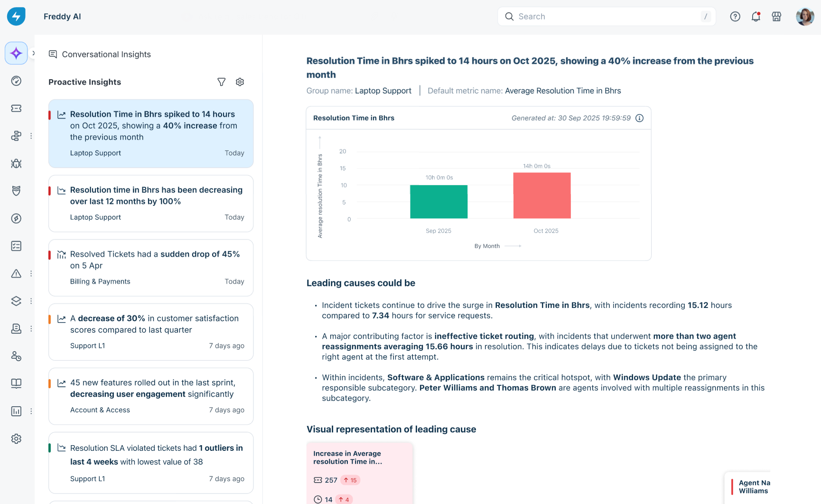The width and height of the screenshot is (821, 504).
Task: Click the Agent Name Williams card
Action: point(748,487)
